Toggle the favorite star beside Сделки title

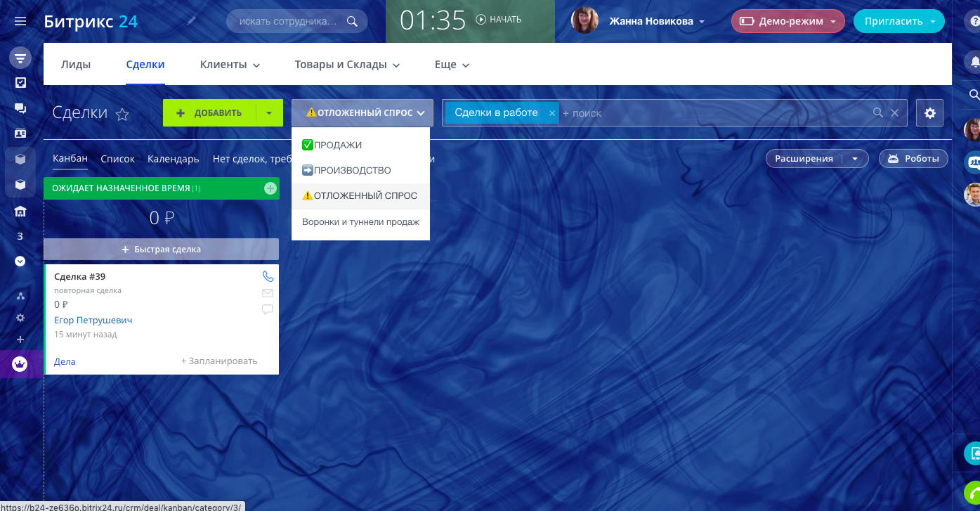tap(122, 114)
